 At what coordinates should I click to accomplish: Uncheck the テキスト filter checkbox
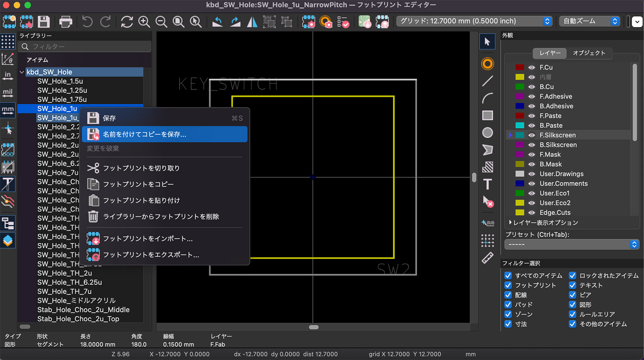572,286
